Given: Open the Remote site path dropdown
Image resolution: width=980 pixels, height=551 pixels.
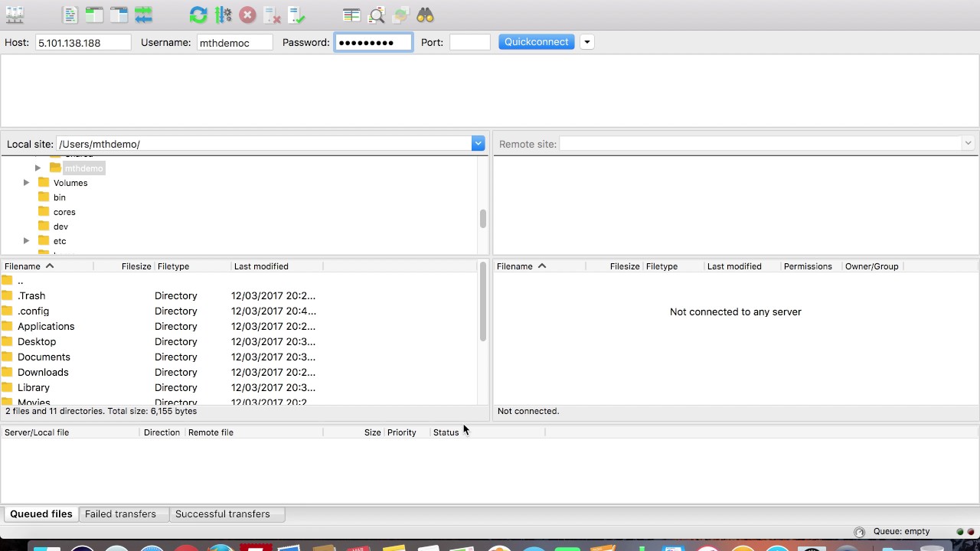Looking at the screenshot, I should pyautogui.click(x=968, y=144).
